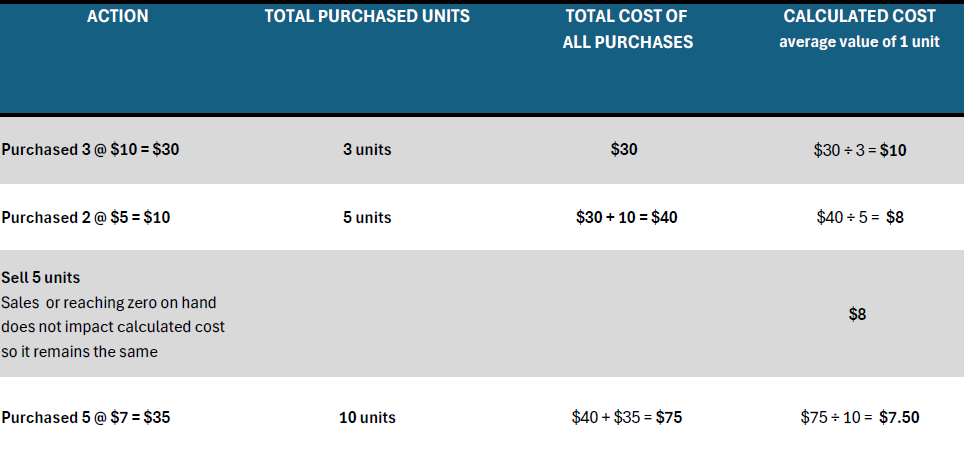
Task: Select the '$30 + 10 = $40' cell
Action: [x=626, y=217]
